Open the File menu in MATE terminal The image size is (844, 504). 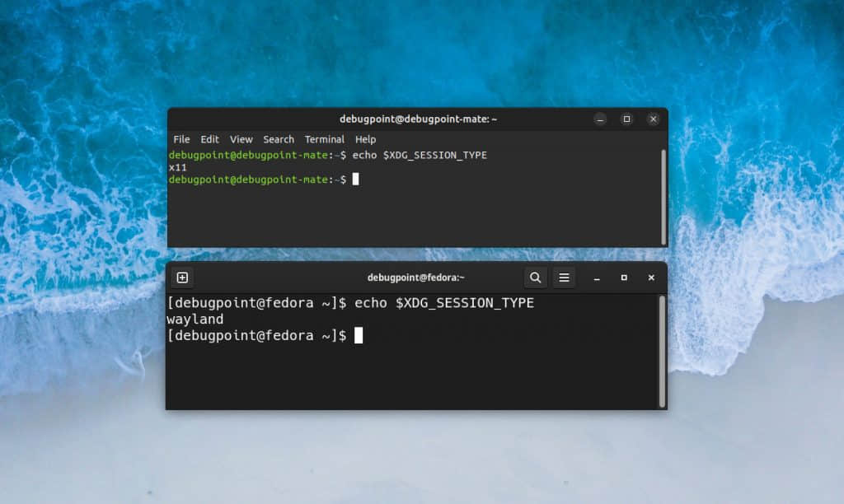click(x=181, y=139)
